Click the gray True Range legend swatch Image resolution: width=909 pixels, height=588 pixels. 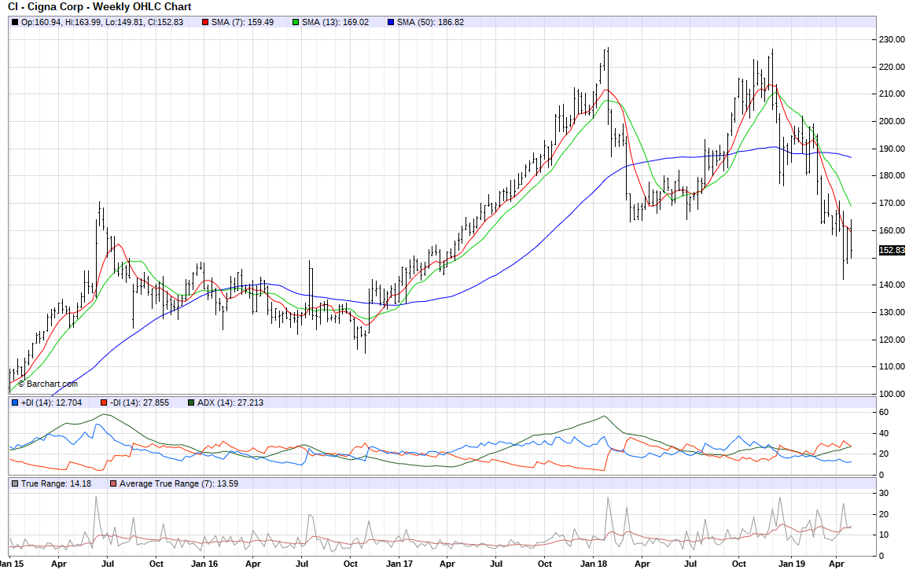[x=15, y=483]
